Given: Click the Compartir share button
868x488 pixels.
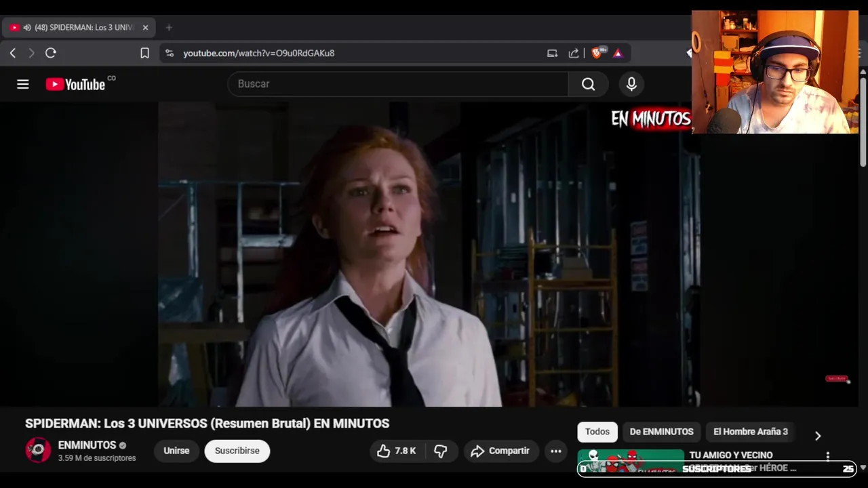Looking at the screenshot, I should click(x=500, y=451).
